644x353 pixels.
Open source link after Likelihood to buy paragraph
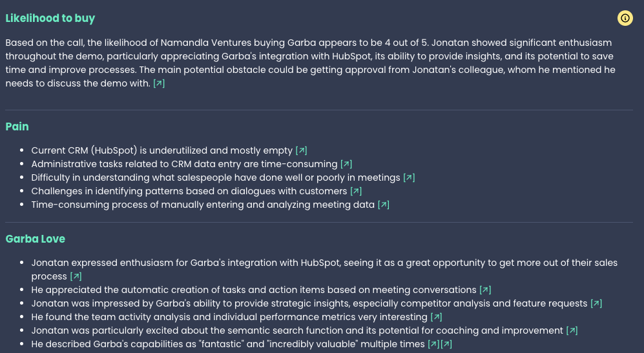point(159,84)
